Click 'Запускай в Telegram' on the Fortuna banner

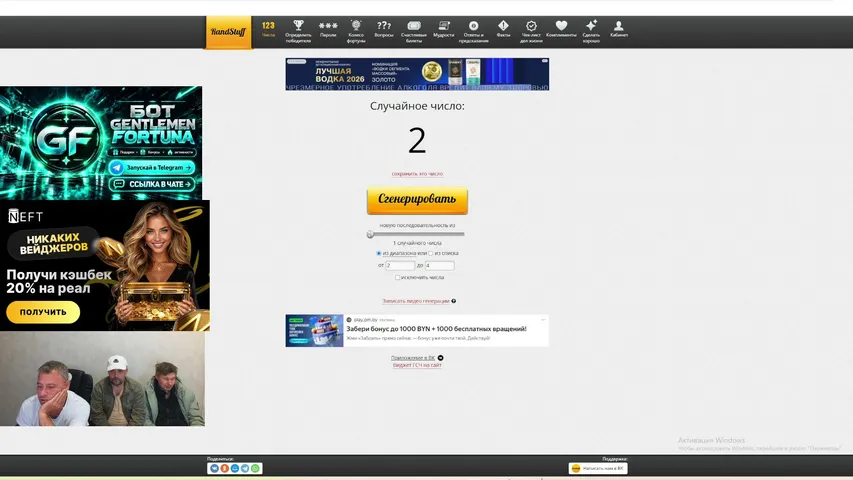(152, 168)
